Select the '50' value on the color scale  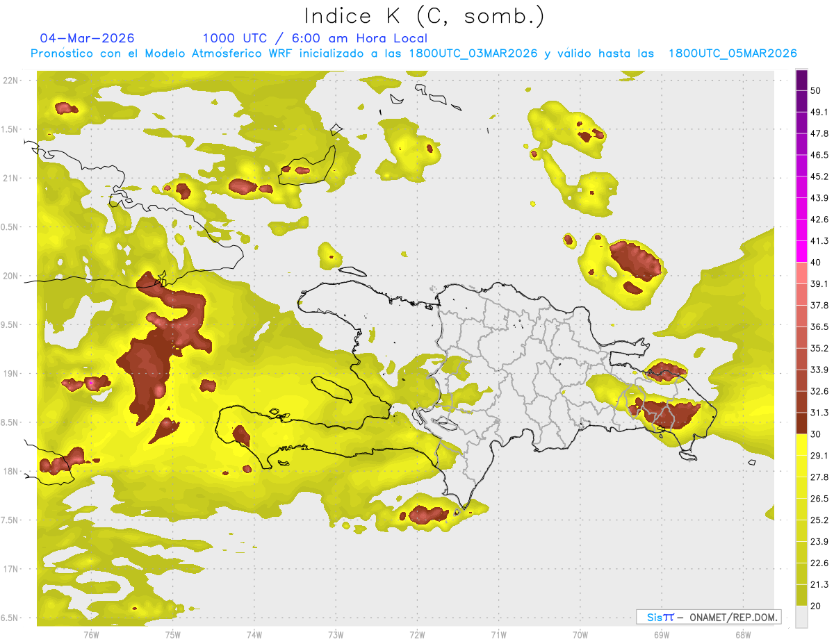pyautogui.click(x=817, y=91)
